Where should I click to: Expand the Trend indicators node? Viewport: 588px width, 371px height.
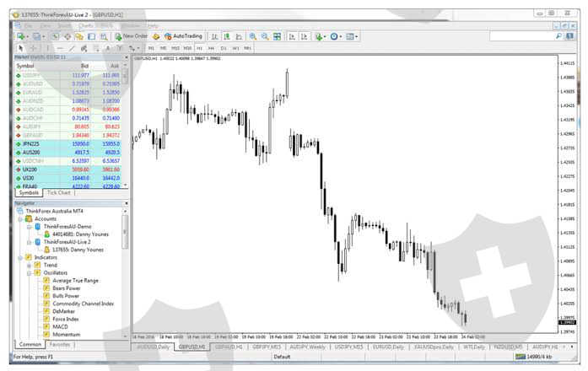29,266
